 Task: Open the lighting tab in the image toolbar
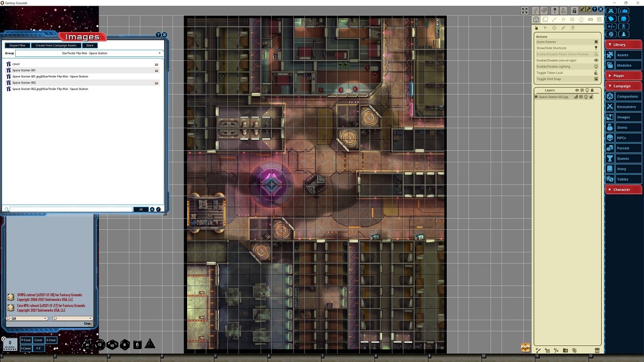pos(581,19)
